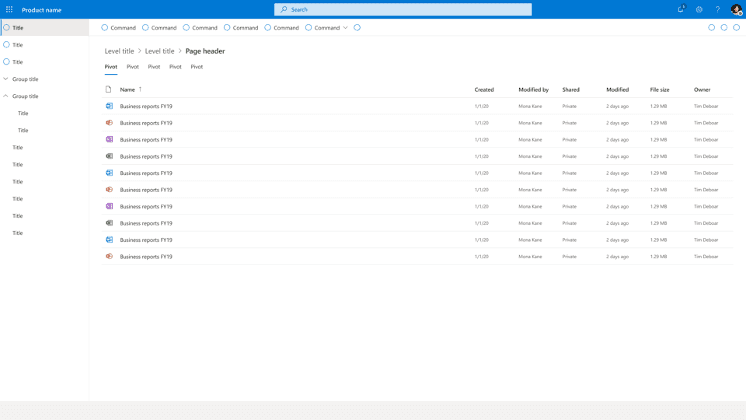This screenshot has height=420, width=746.
Task: Click the icon-only button after Command dropdown
Action: [x=357, y=28]
